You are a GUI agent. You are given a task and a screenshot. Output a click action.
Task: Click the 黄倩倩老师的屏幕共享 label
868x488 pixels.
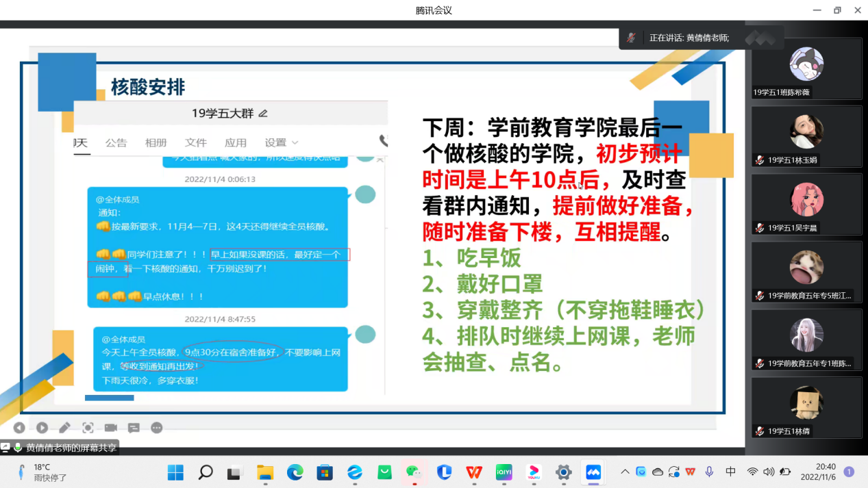tap(71, 448)
